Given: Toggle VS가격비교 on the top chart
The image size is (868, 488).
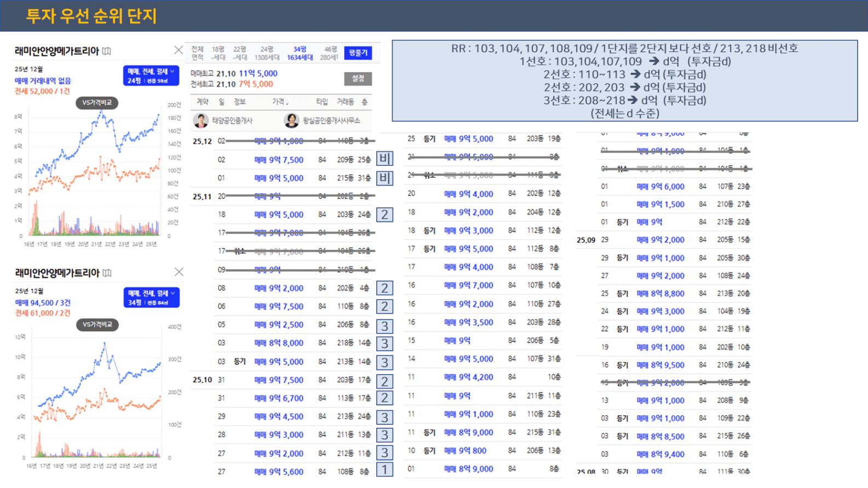Looking at the screenshot, I should pos(97,102).
